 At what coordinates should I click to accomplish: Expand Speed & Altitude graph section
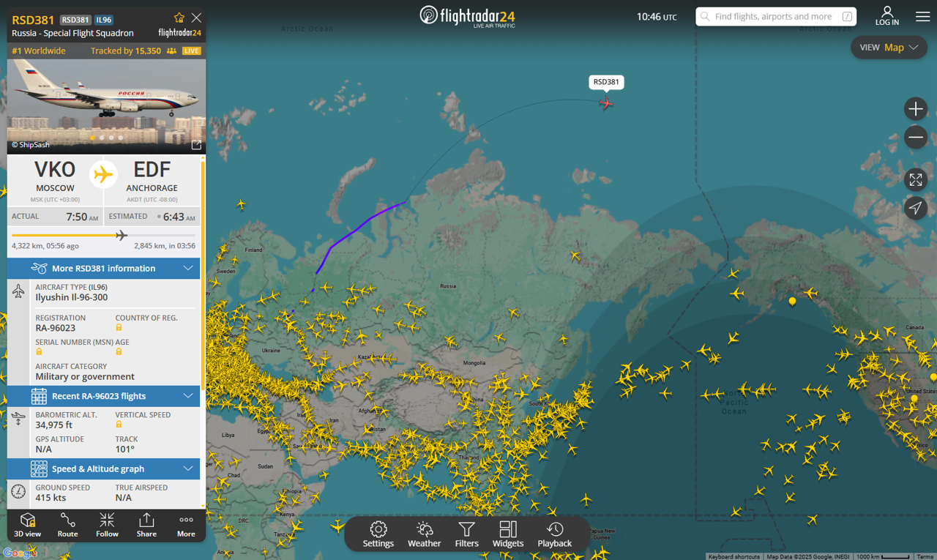coord(103,468)
